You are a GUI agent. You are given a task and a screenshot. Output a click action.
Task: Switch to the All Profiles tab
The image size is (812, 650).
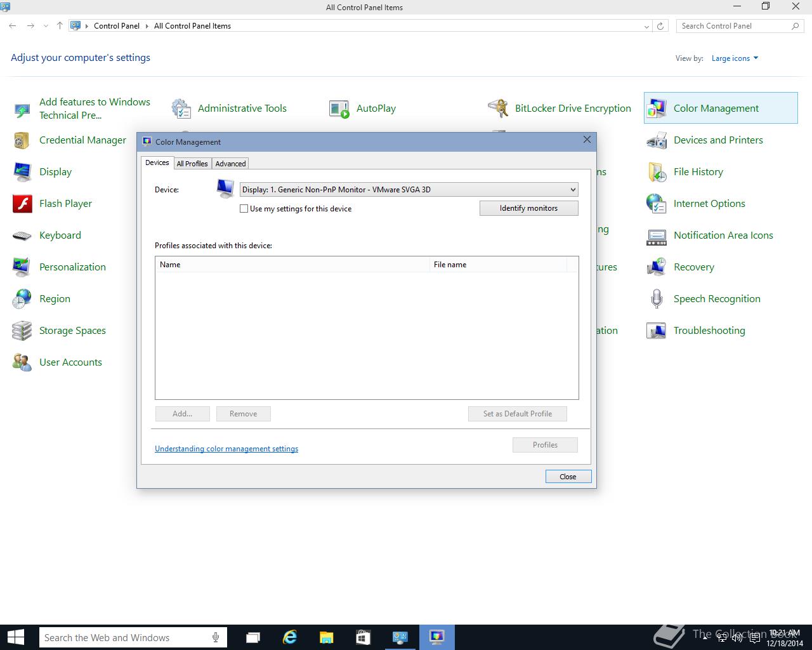[x=192, y=164]
